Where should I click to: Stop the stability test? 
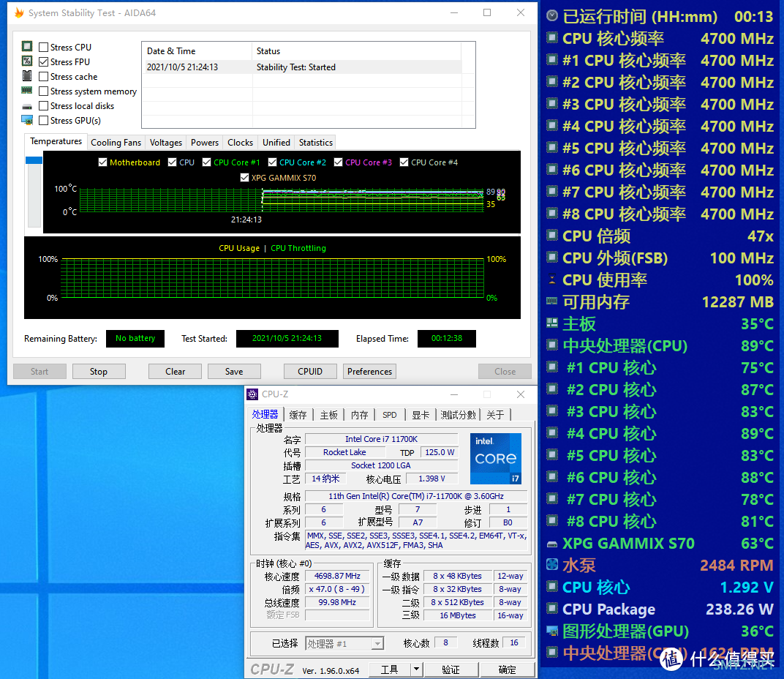pos(99,371)
